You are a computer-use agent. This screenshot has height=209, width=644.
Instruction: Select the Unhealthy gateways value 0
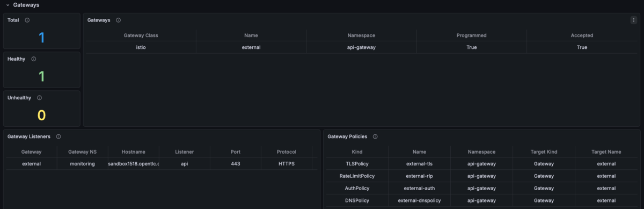(x=42, y=115)
